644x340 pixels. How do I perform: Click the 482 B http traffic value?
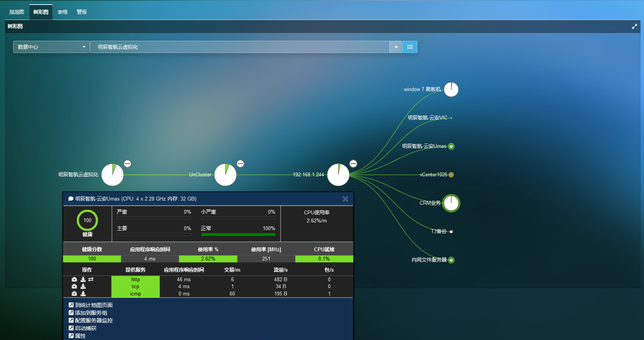[281, 279]
